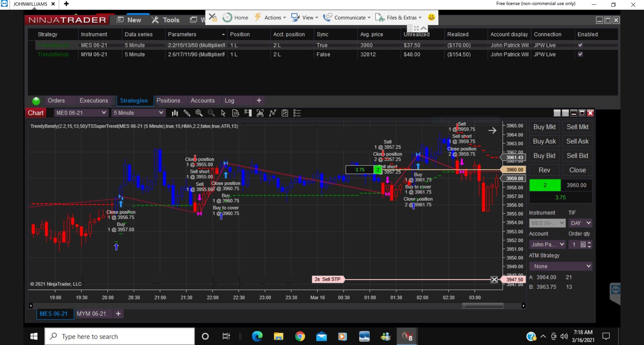Expand the Files & Extras menu
Viewport: 644px width, 345px height.
pos(398,17)
